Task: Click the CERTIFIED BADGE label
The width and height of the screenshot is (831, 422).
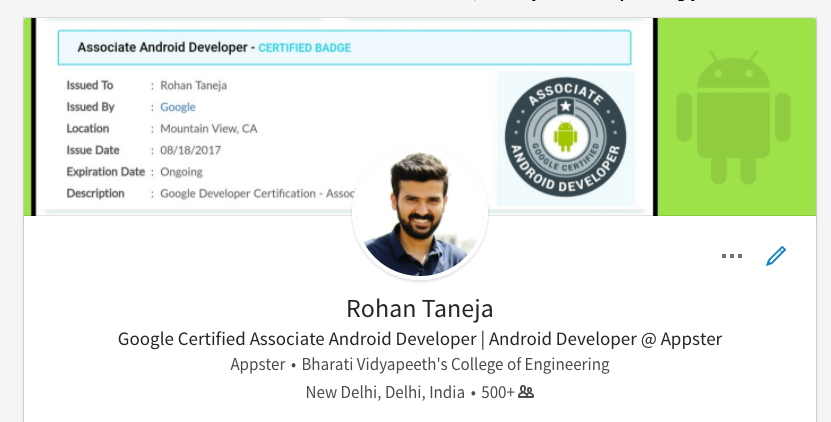Action: 305,48
